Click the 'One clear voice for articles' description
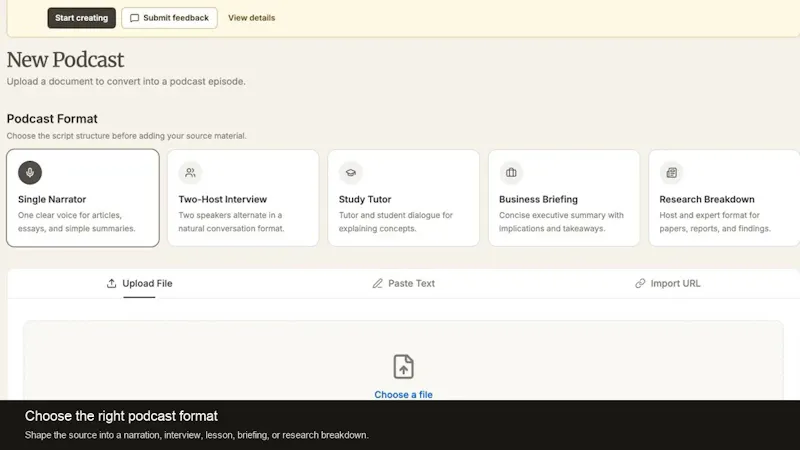This screenshot has height=450, width=800. pyautogui.click(x=77, y=222)
